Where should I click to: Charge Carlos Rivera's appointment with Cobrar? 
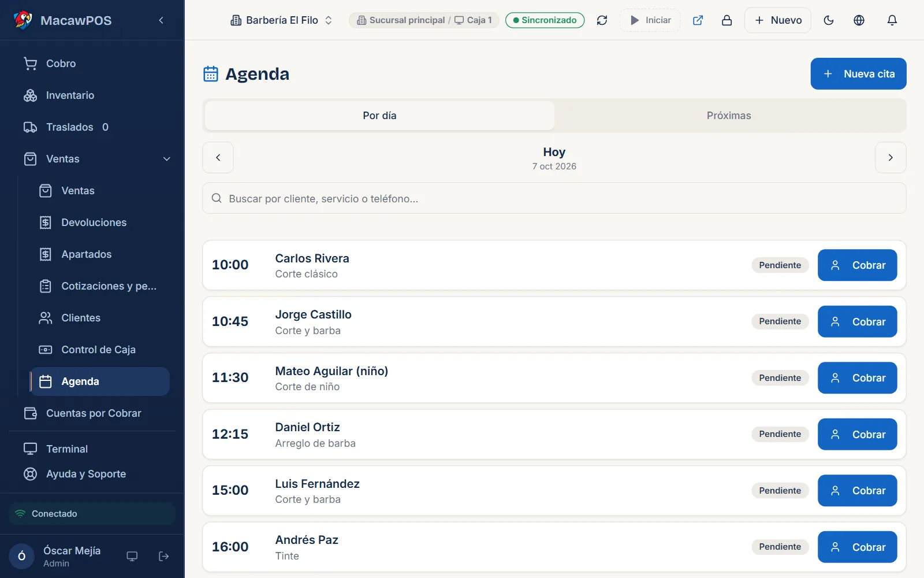pos(857,265)
